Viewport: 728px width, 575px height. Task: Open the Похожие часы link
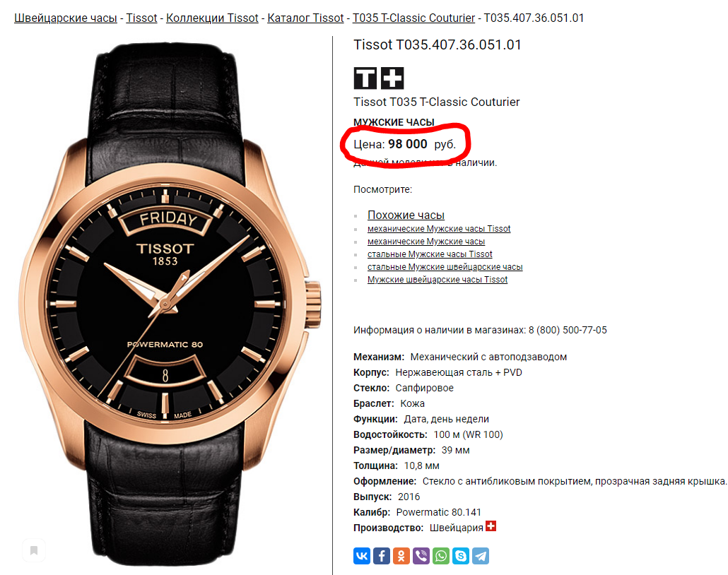tap(406, 215)
